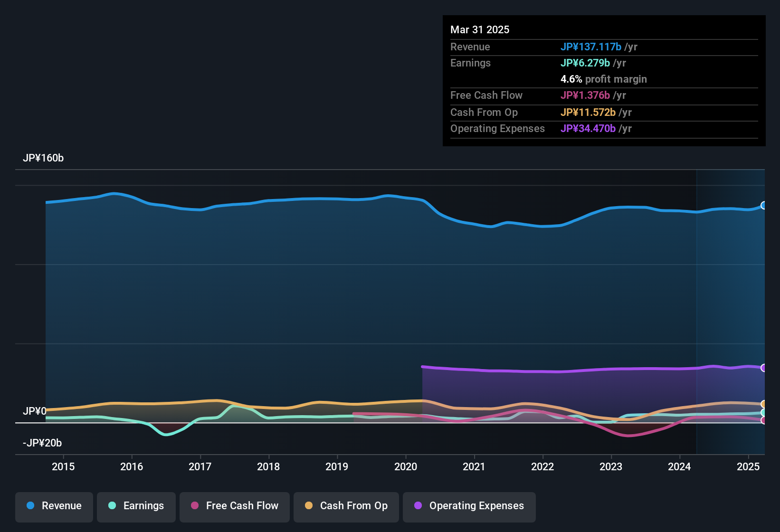This screenshot has width=780, height=532.
Task: Click the purple Operating Expenses legend dot
Action: point(418,506)
